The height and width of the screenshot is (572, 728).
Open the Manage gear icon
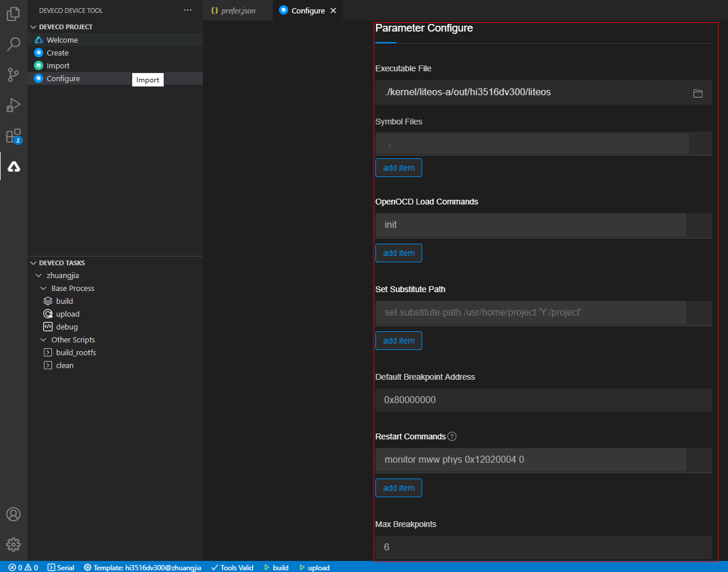13,545
